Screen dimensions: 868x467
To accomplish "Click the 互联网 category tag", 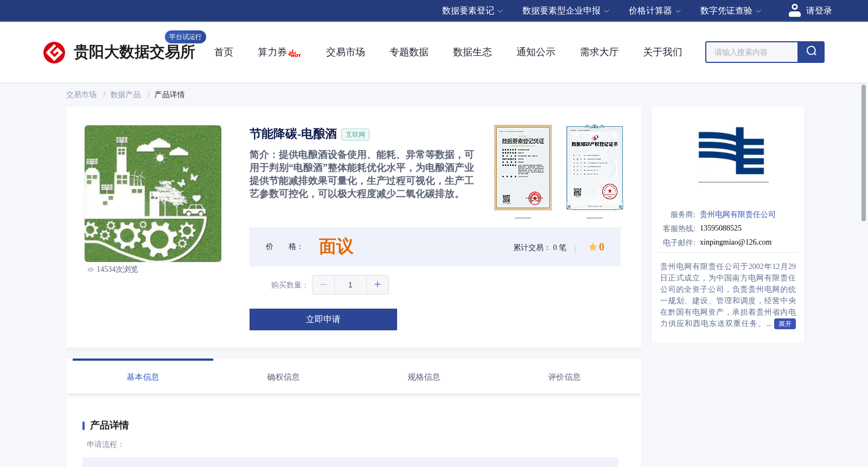I will coord(355,135).
